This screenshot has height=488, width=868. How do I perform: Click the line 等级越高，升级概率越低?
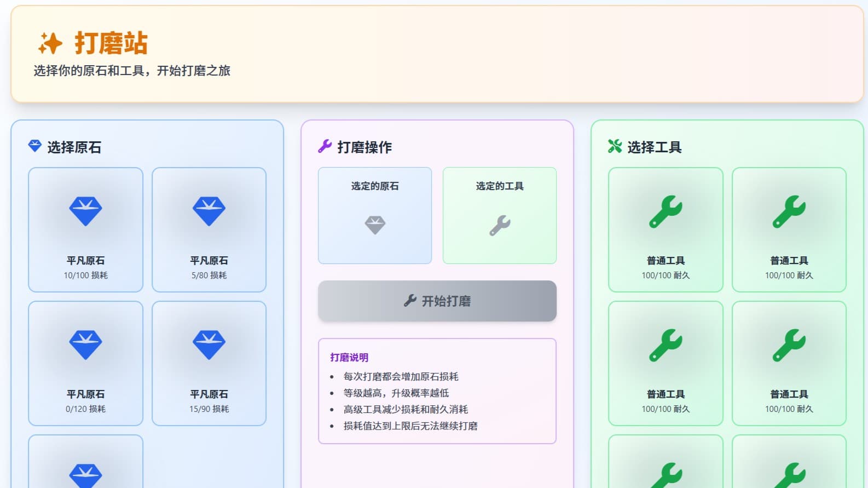point(396,393)
